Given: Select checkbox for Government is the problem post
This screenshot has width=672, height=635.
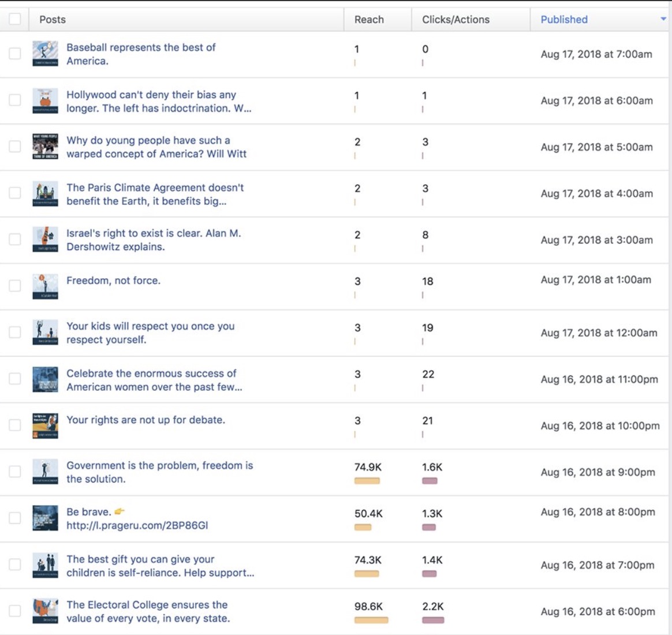Looking at the screenshot, I should 15,472.
